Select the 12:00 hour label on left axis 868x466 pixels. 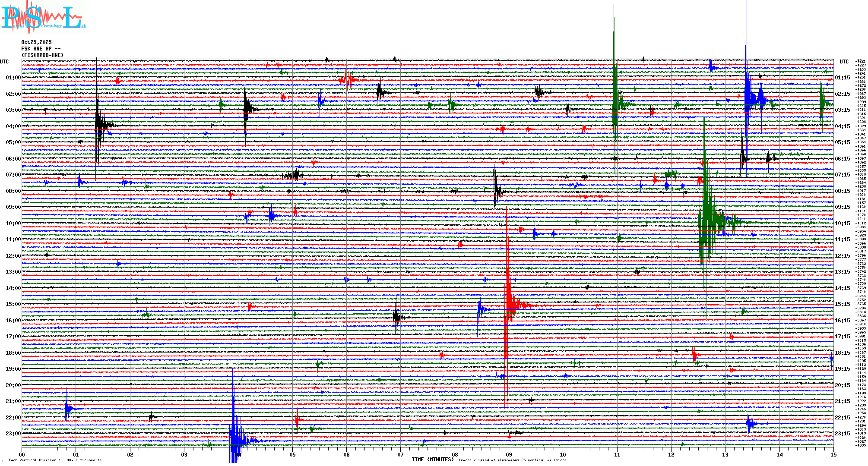13,256
